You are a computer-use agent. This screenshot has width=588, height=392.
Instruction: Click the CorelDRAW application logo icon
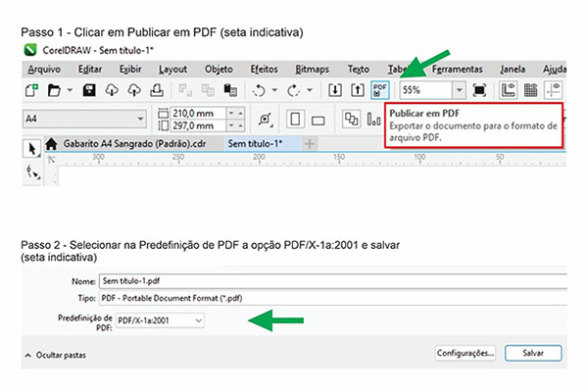click(30, 50)
